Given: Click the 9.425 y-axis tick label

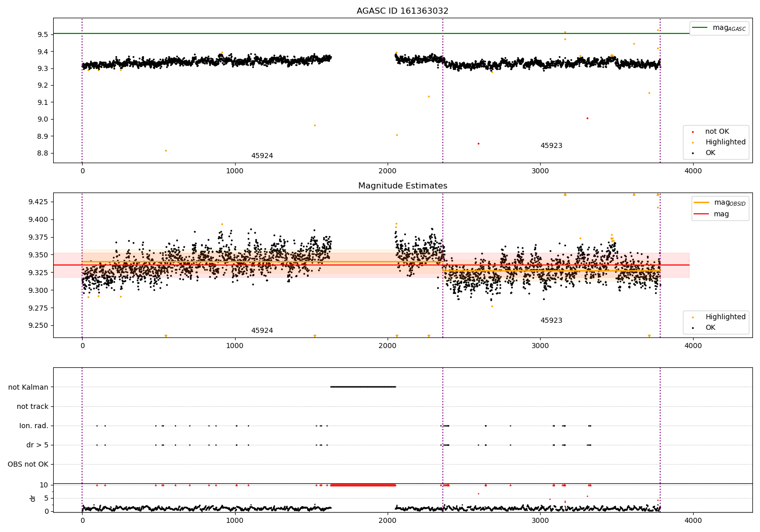Looking at the screenshot, I should click(38, 202).
